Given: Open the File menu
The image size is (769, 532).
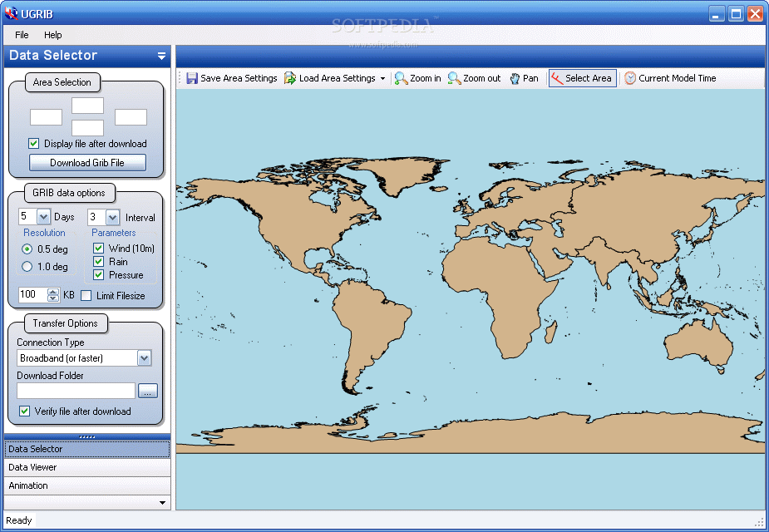Looking at the screenshot, I should (x=22, y=35).
